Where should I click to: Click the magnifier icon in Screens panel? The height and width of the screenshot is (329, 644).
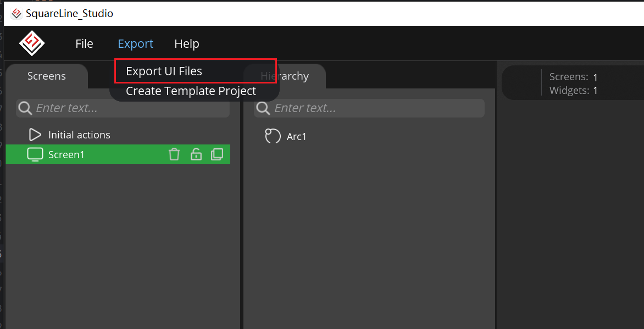tap(25, 108)
